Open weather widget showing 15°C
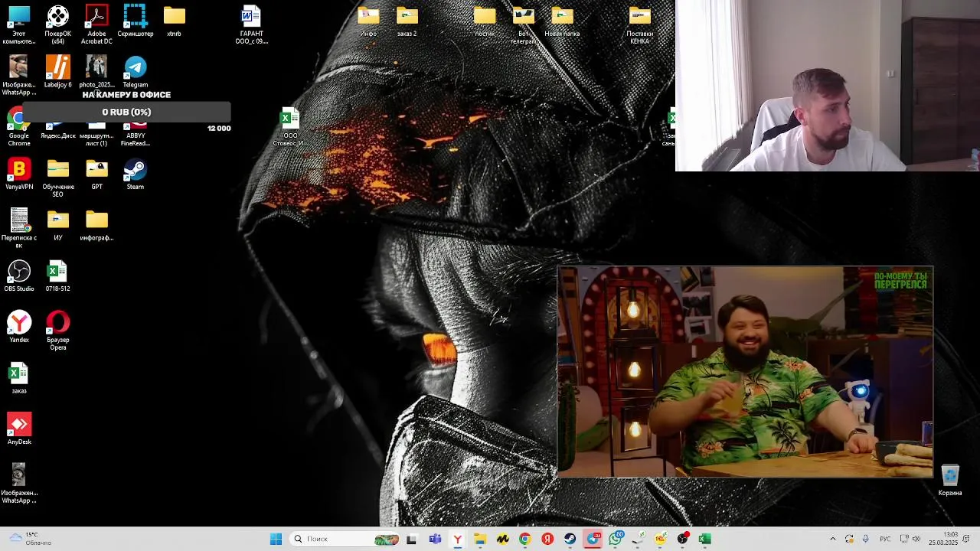The image size is (980, 551). (x=29, y=539)
